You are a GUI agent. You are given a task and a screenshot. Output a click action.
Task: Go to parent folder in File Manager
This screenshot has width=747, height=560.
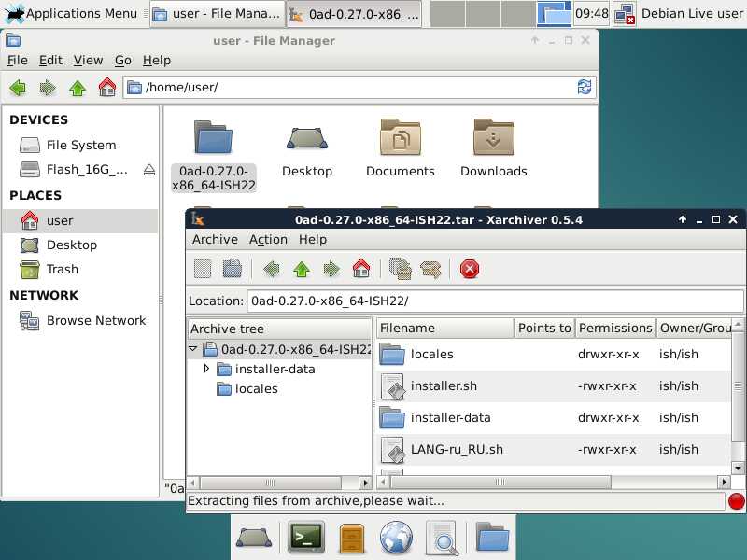pos(78,88)
